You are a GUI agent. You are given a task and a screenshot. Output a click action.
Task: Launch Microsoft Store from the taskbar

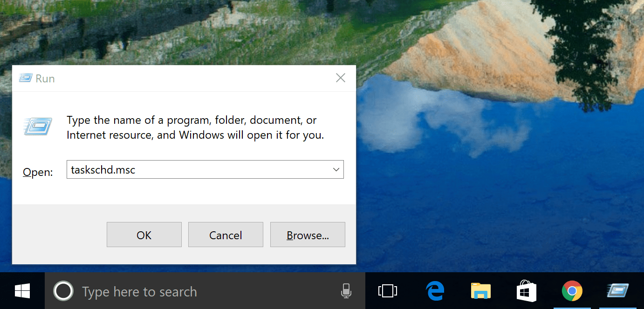[x=526, y=290]
